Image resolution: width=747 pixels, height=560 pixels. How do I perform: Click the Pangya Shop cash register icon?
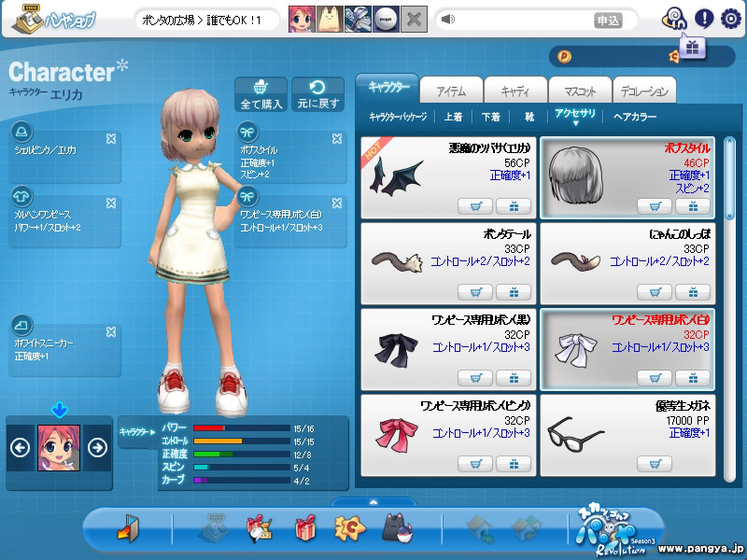30,19
